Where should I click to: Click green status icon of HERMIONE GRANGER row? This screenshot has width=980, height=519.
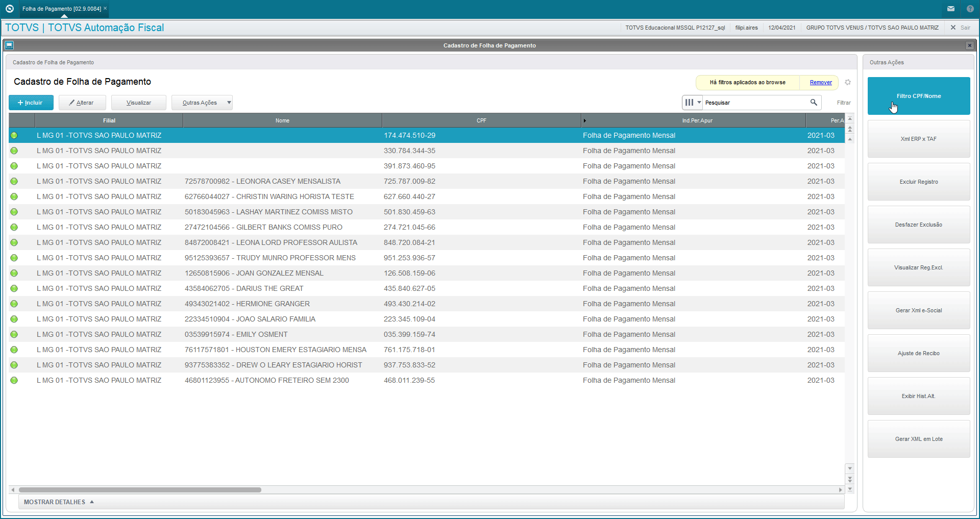[x=14, y=304]
